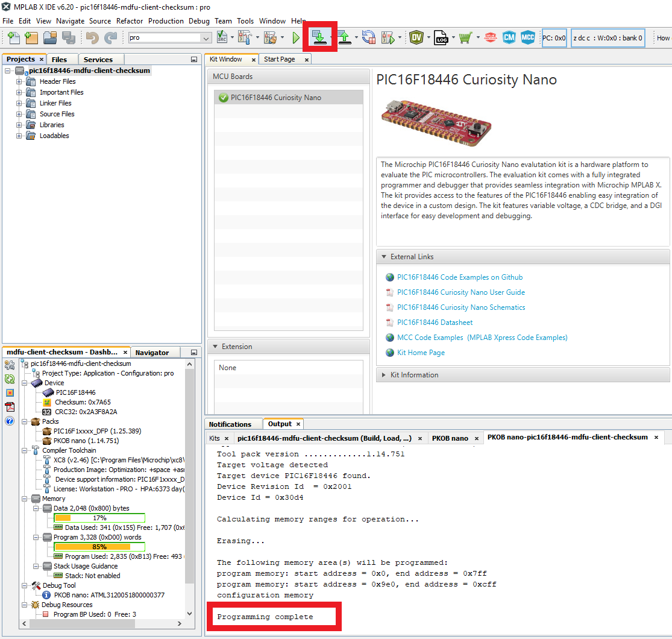
Task: Collapse the External Links section
Action: click(x=384, y=256)
